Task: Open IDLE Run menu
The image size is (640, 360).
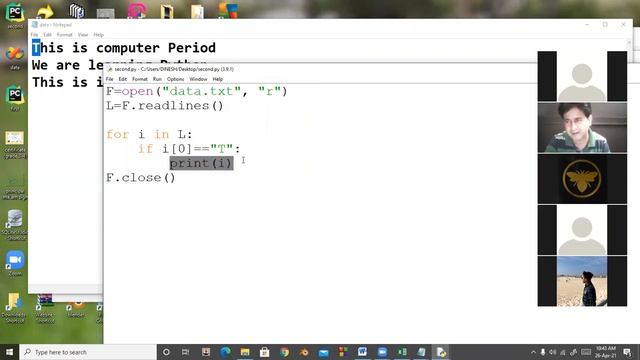Action: [157, 79]
